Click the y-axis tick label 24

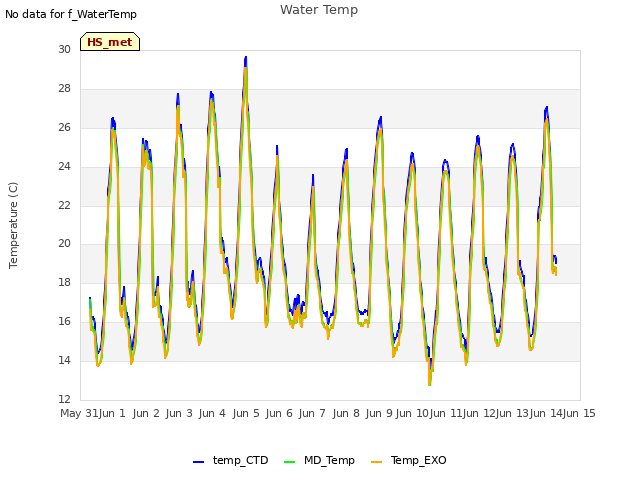click(64, 166)
